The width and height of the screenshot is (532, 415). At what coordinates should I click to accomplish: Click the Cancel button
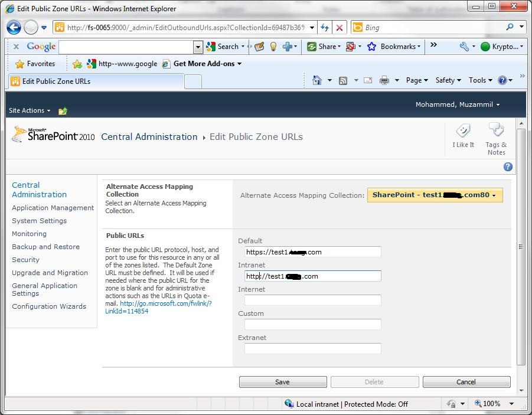pyautogui.click(x=466, y=382)
